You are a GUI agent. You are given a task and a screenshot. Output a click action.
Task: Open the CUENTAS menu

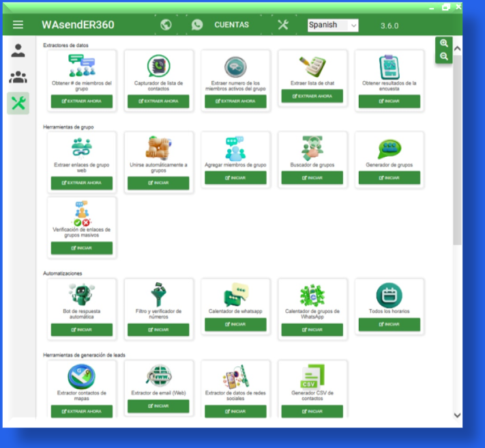[231, 25]
